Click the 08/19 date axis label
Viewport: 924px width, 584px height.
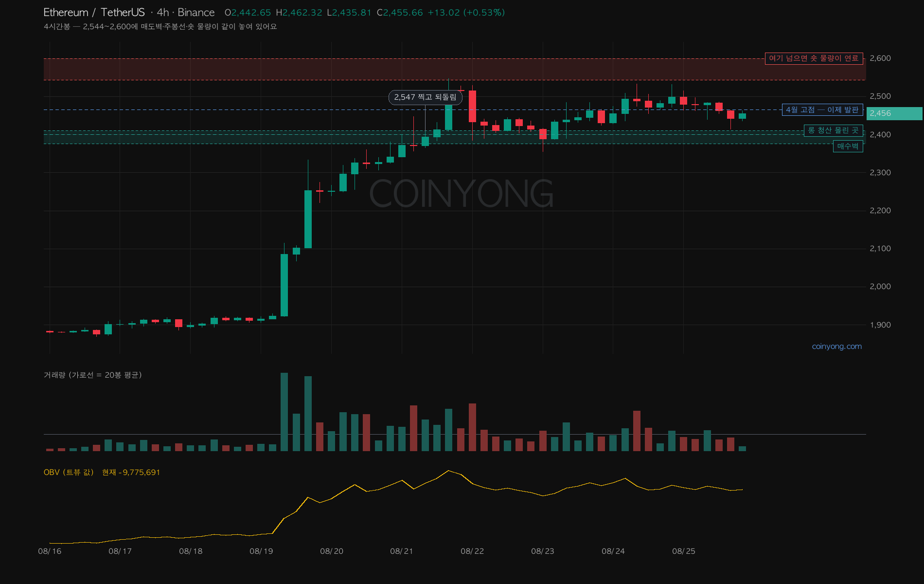click(261, 551)
